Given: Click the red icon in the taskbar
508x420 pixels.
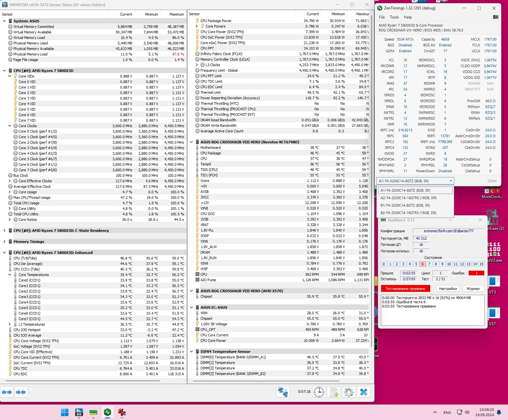Looking at the screenshot, I should (122, 412).
